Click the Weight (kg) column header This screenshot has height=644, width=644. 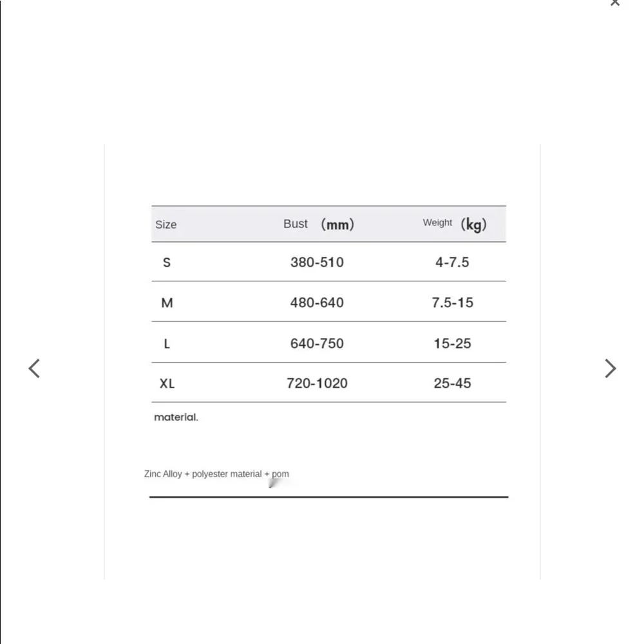tap(455, 224)
